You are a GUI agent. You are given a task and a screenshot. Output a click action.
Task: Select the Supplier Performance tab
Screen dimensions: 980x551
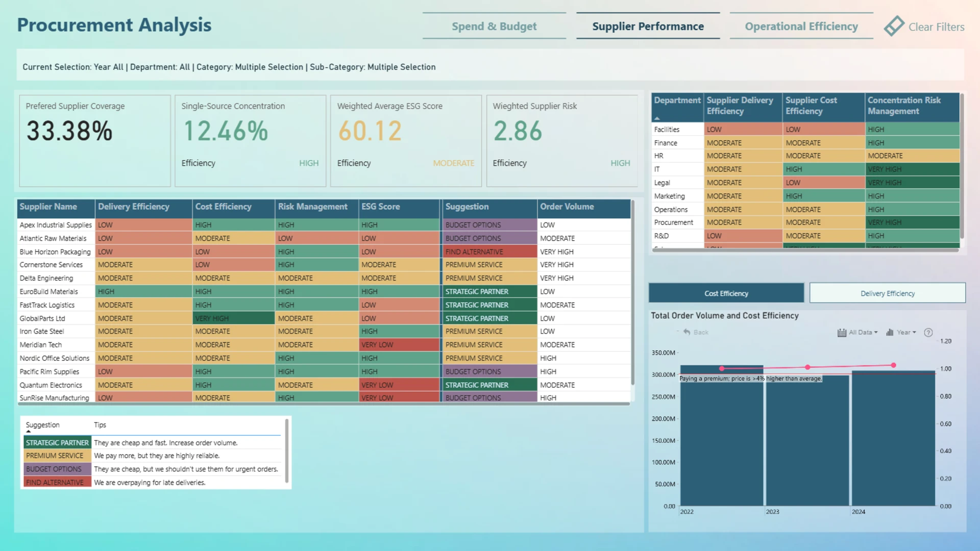click(x=648, y=26)
